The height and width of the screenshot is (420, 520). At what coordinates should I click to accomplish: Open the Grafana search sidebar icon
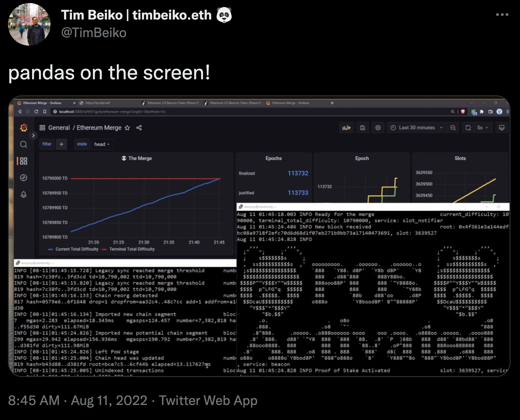point(23,144)
